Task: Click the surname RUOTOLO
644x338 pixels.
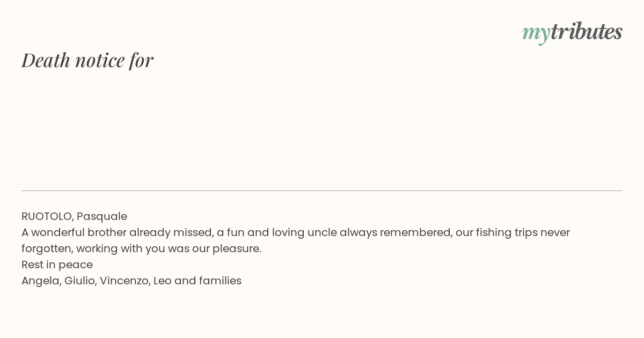Action: (47, 217)
